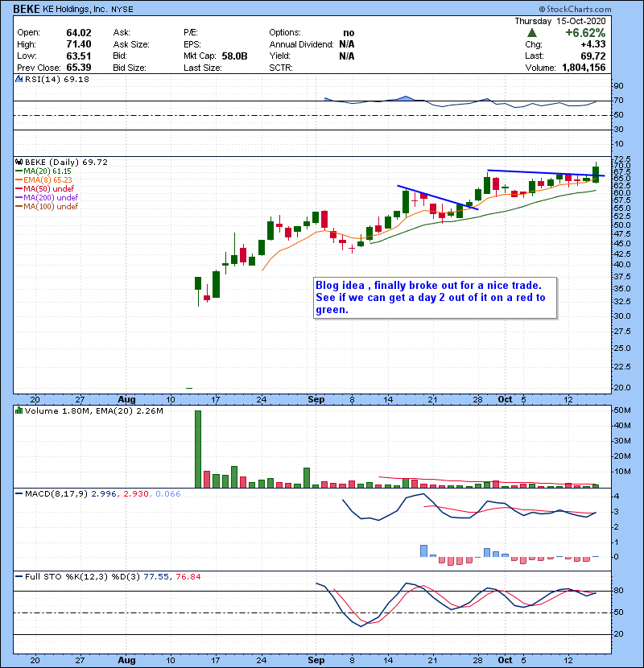Click the 'Aug' label on price chart axis
This screenshot has width=644, height=668.
126,400
